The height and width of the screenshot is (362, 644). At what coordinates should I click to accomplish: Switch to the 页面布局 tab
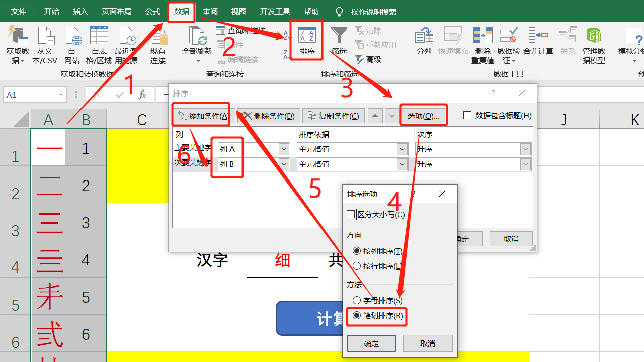pyautogui.click(x=116, y=11)
